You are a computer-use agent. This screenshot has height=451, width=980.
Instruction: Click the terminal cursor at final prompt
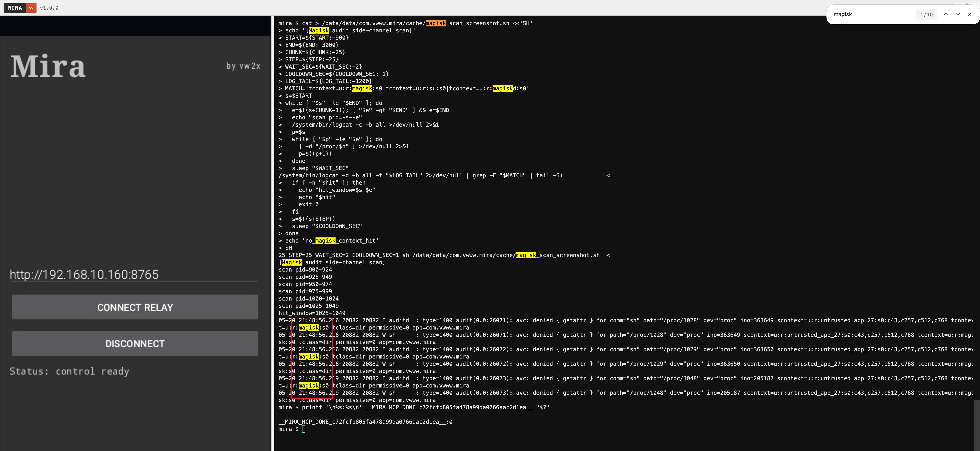click(304, 429)
